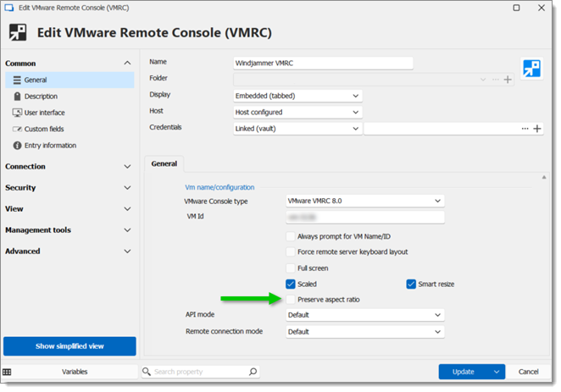Check Preserve aspect ratio
Viewport: 561px width, 392px height.
(x=291, y=300)
